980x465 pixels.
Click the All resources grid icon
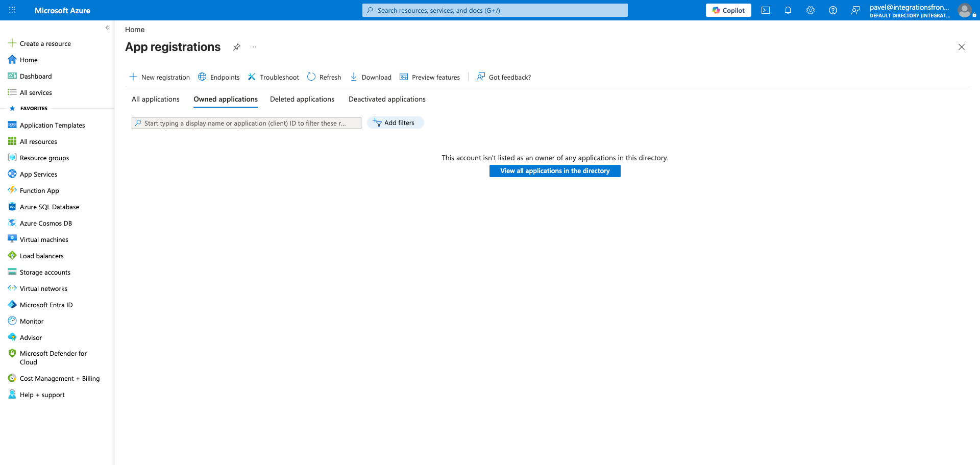(12, 141)
